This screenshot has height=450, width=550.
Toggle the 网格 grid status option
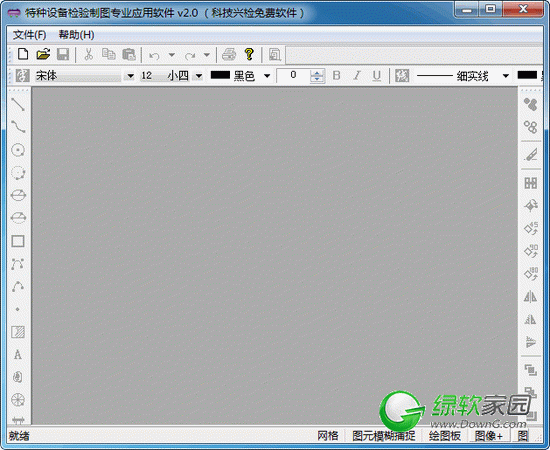pos(328,436)
